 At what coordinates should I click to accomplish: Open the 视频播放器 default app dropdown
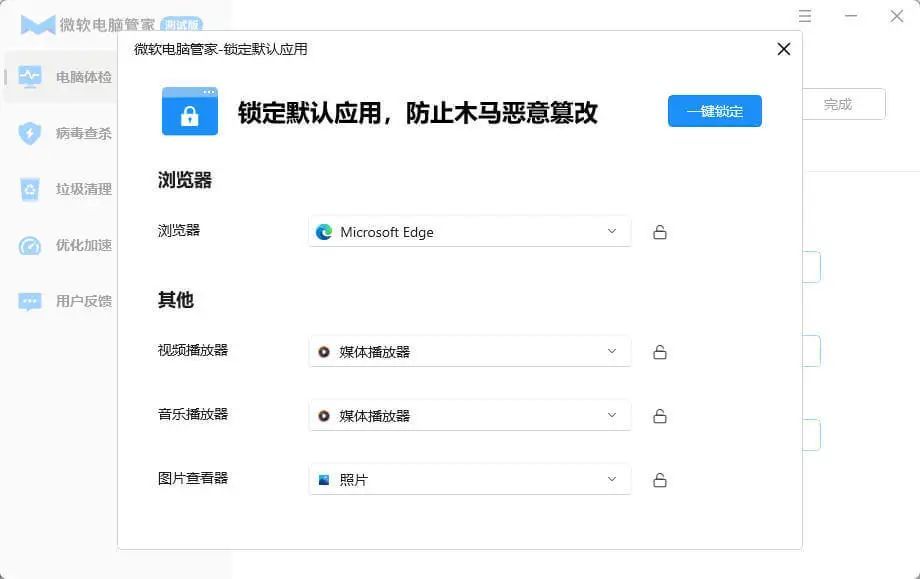(x=470, y=352)
